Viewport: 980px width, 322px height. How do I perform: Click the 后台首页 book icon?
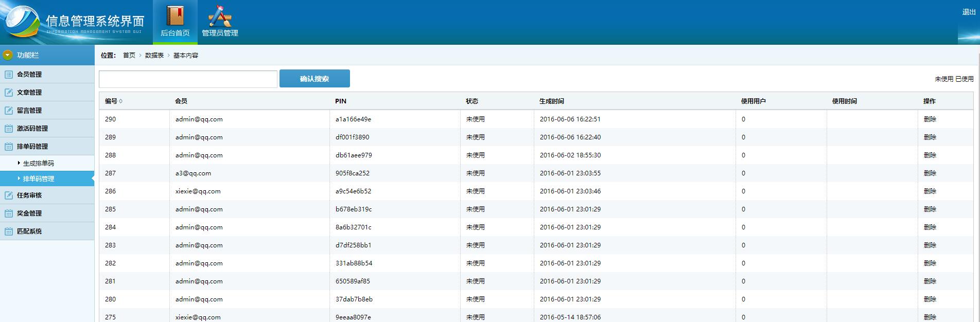(175, 15)
